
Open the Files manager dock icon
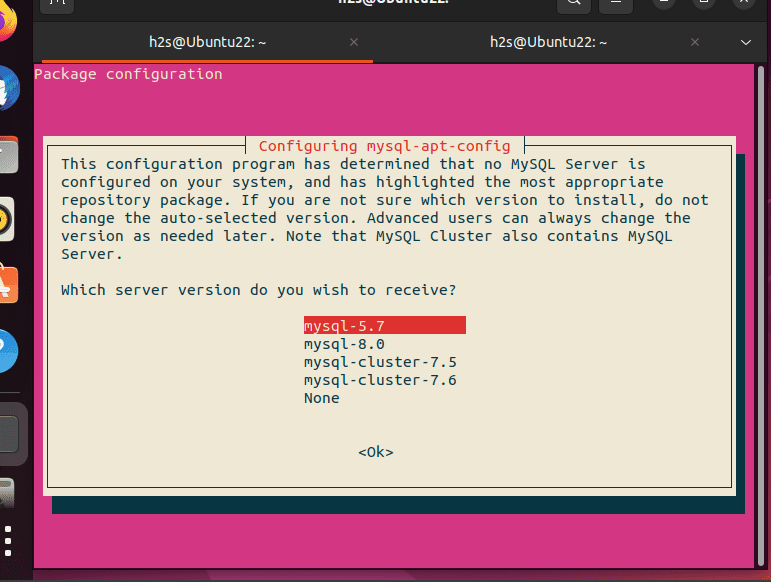(x=7, y=155)
